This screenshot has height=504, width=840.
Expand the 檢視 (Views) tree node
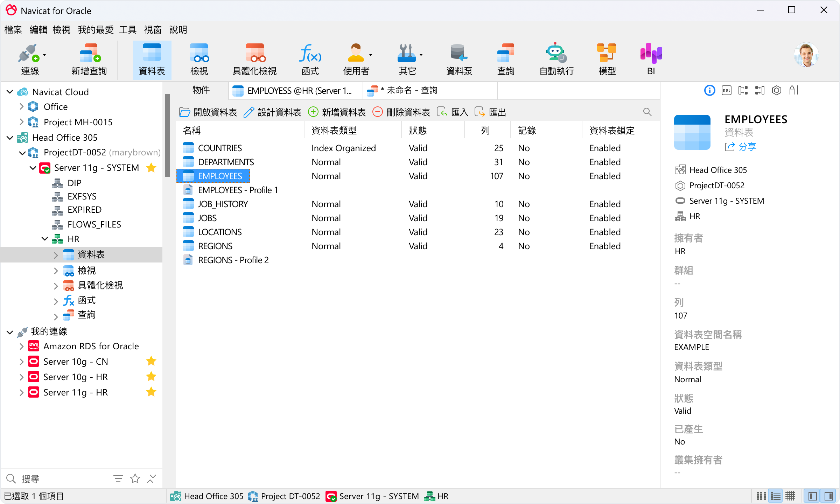[x=56, y=271]
